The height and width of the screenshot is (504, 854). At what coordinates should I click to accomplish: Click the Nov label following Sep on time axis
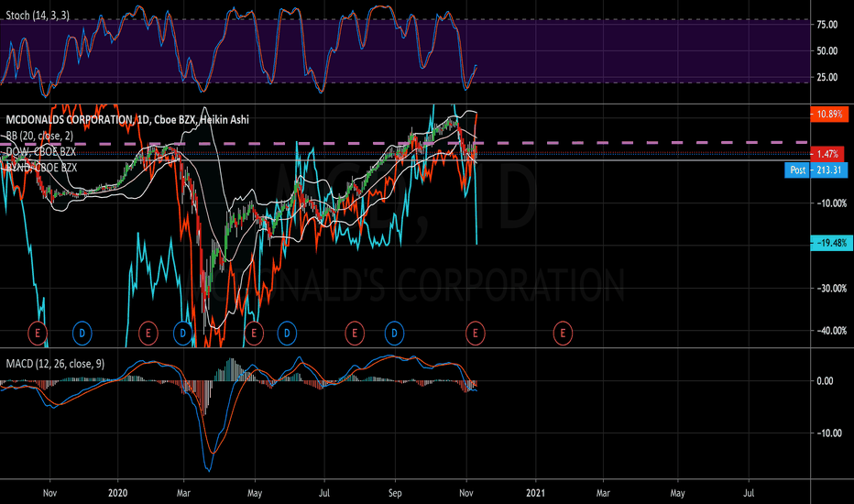466,493
